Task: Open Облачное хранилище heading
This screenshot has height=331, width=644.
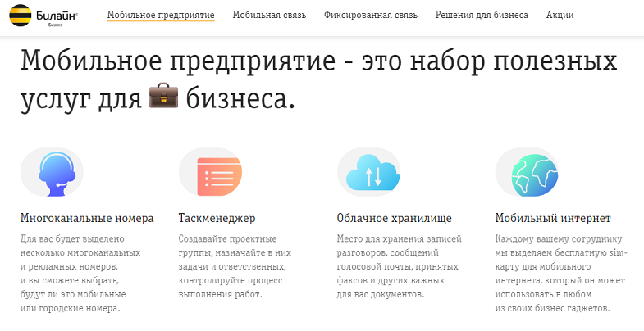Action: [395, 218]
